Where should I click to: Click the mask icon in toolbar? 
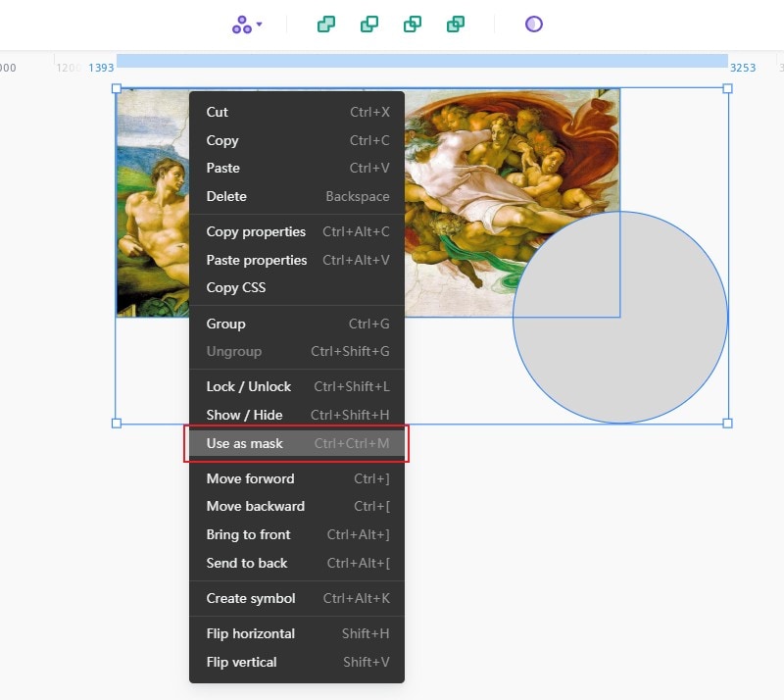533,24
